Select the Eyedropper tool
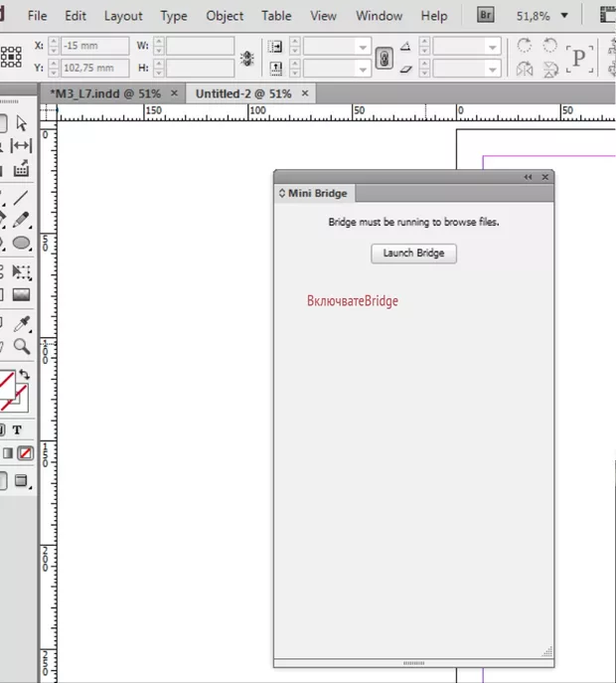The height and width of the screenshot is (683, 616). 21,323
